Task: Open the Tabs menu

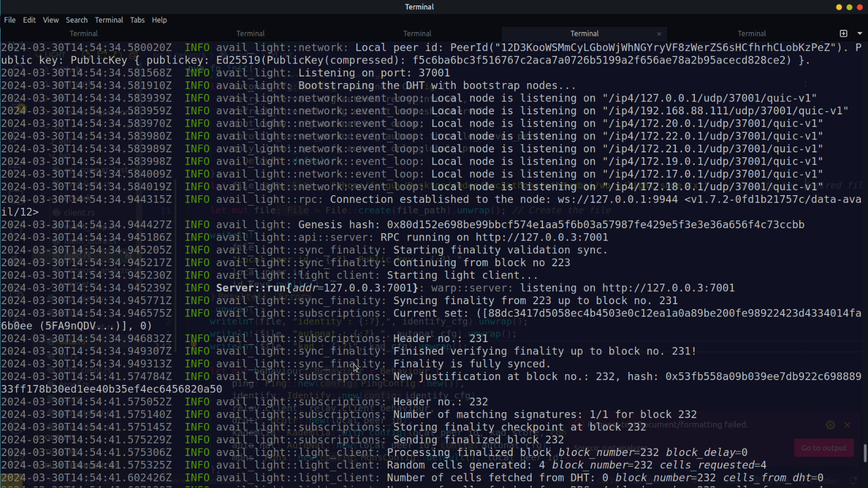Action: [x=137, y=20]
